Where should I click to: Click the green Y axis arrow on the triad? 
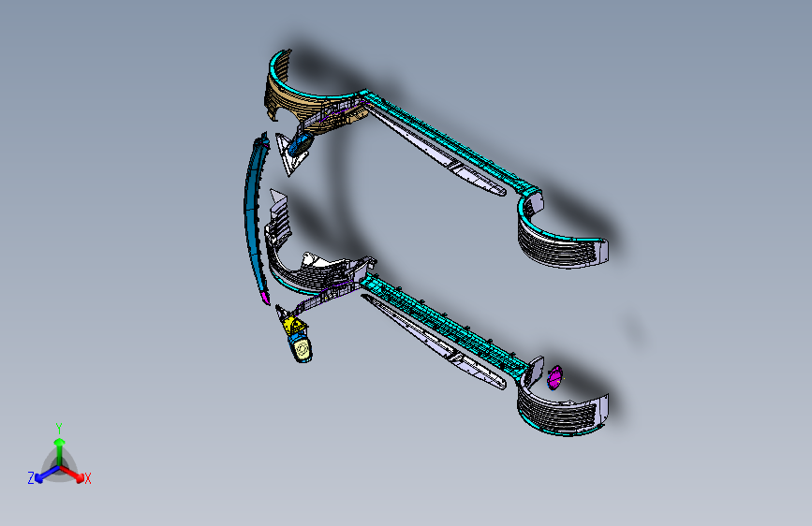coord(60,450)
